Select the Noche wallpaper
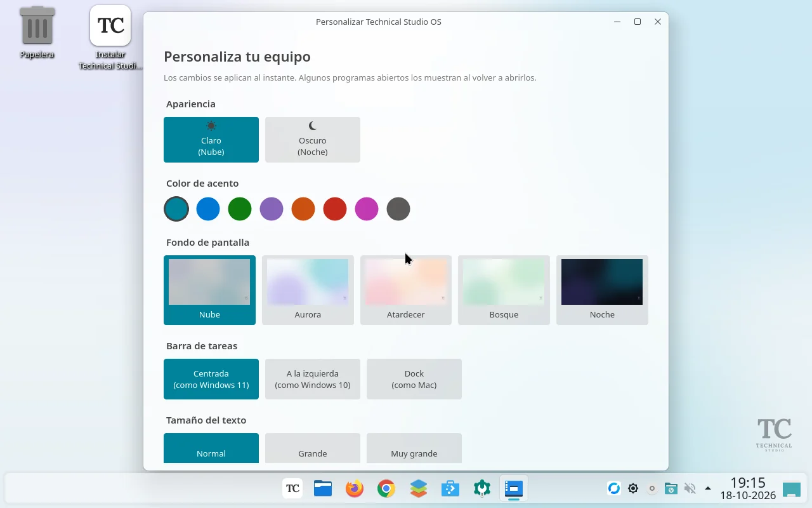The width and height of the screenshot is (812, 508). coord(602,290)
